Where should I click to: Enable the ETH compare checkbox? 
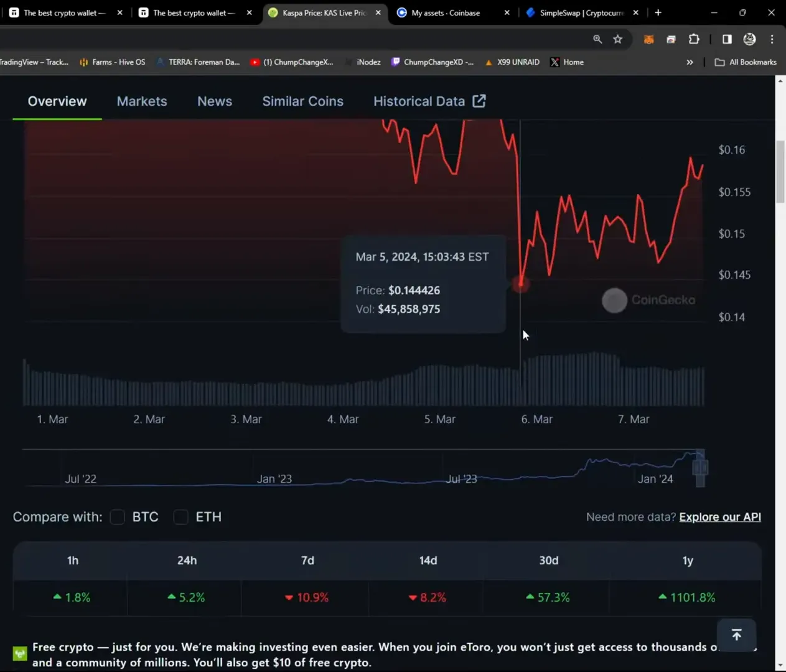pyautogui.click(x=181, y=517)
